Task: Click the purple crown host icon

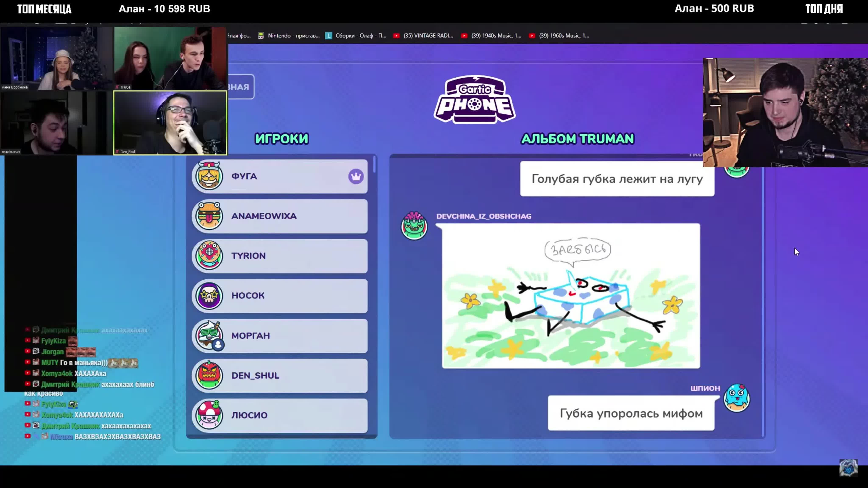Action: coord(356,176)
